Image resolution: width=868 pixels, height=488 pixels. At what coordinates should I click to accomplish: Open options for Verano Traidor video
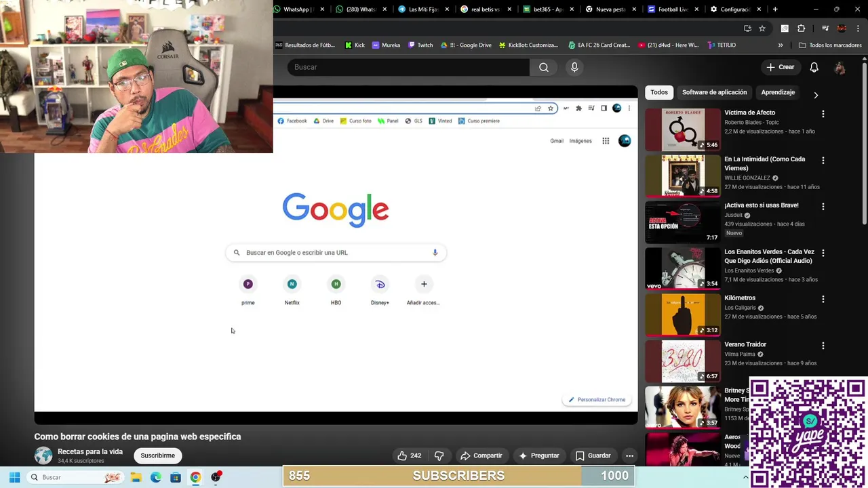pyautogui.click(x=823, y=346)
